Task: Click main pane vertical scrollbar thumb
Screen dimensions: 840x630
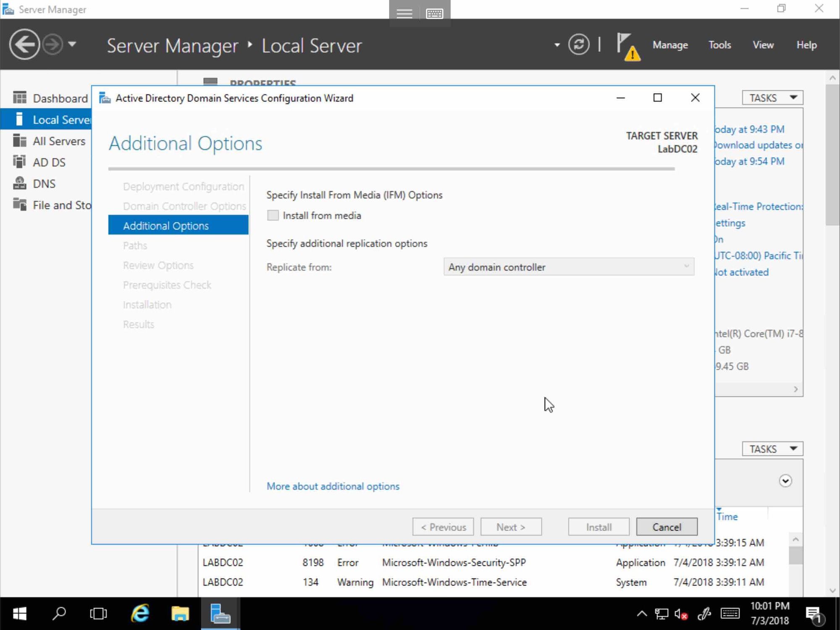Action: coord(832,155)
